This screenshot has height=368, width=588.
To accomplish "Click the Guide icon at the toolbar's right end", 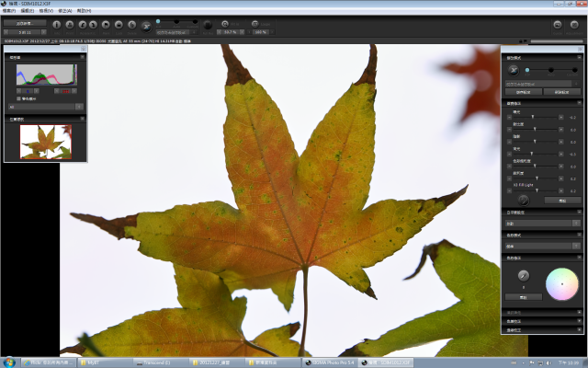I will pyautogui.click(x=558, y=25).
